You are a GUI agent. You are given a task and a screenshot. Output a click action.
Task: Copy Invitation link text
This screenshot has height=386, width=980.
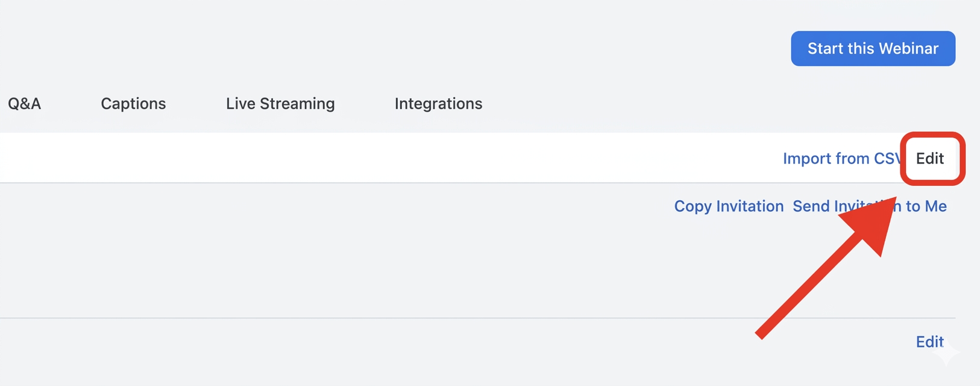[728, 206]
